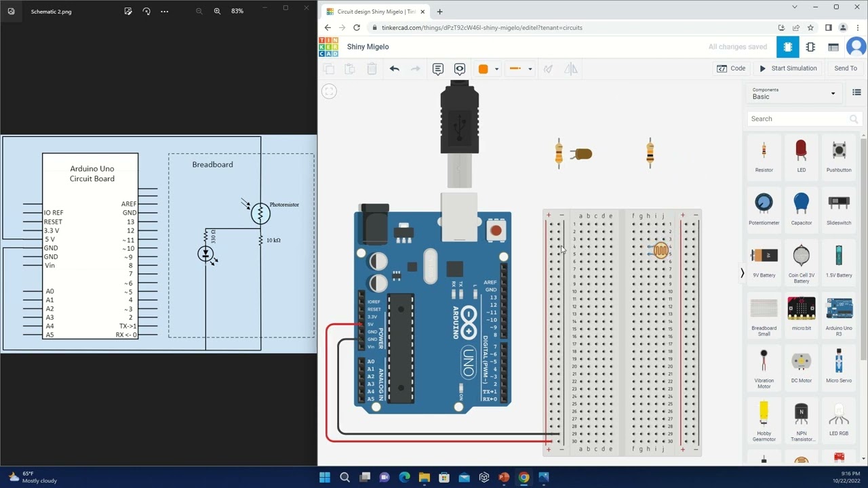Image resolution: width=868 pixels, height=488 pixels.
Task: Undo the last action in Tinkercad
Action: (x=395, y=68)
